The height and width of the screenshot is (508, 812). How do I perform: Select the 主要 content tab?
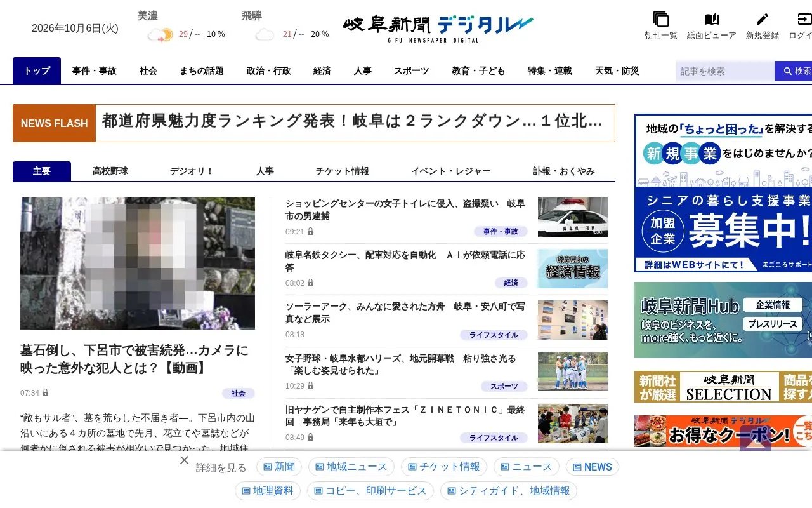click(42, 171)
